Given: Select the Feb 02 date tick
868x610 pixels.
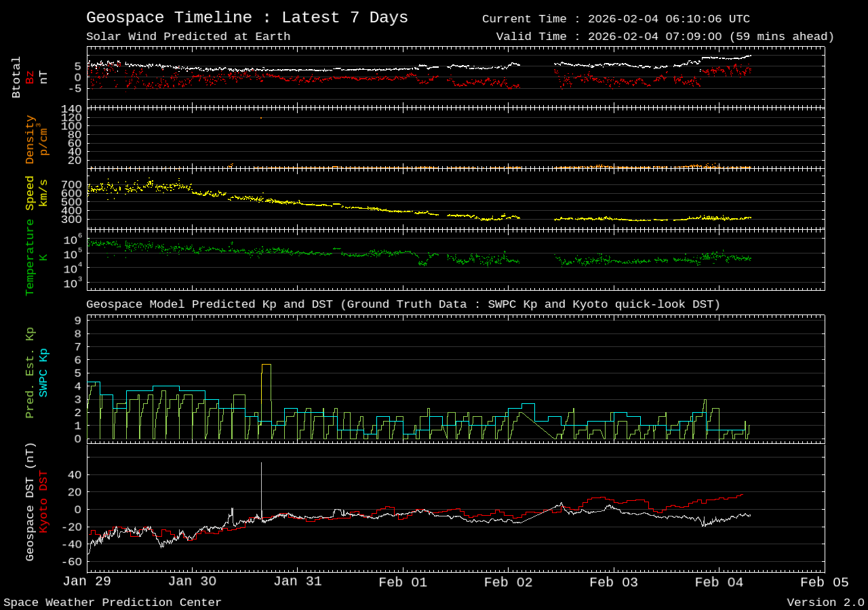Looking at the screenshot, I should click(x=508, y=582).
